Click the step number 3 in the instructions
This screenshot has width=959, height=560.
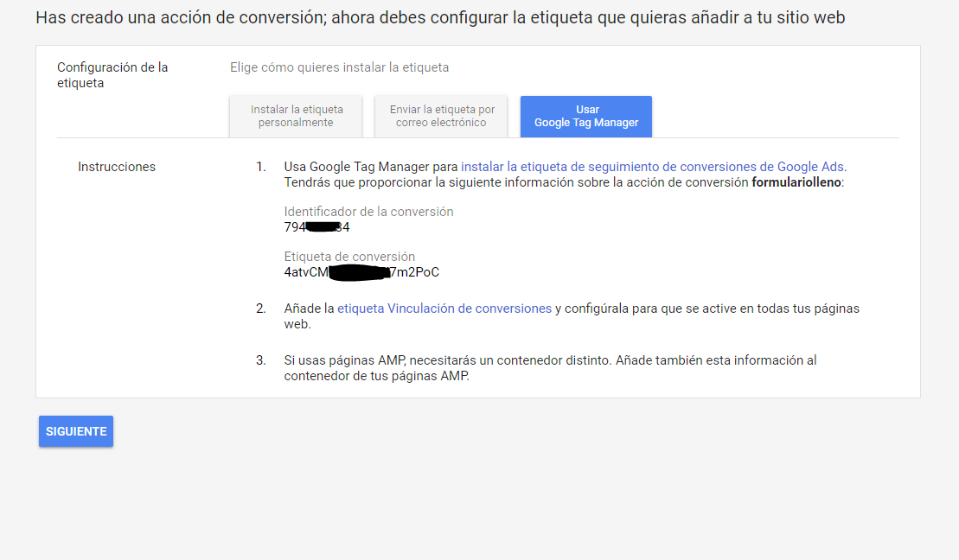260,360
